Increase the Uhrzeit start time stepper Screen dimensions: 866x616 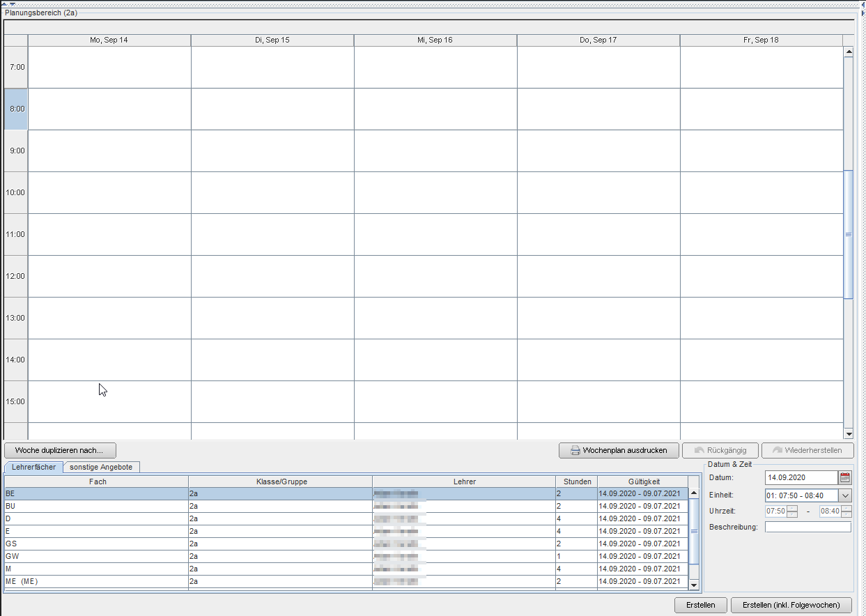click(x=792, y=508)
